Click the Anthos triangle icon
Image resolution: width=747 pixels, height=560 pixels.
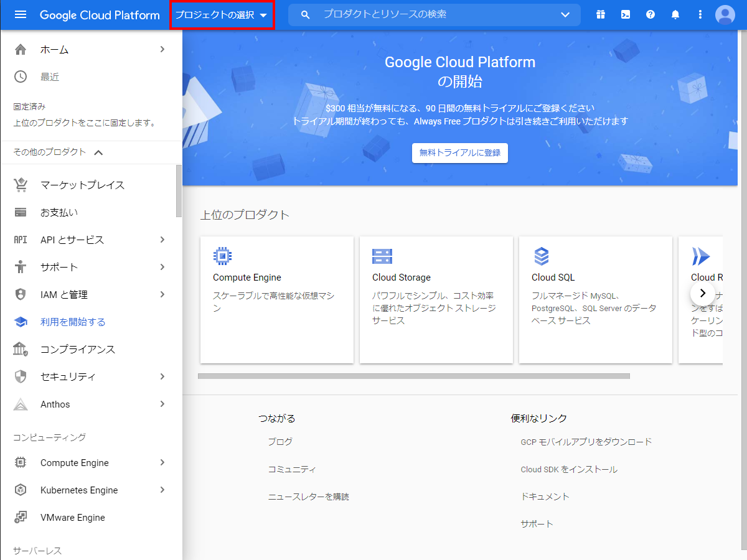point(21,404)
